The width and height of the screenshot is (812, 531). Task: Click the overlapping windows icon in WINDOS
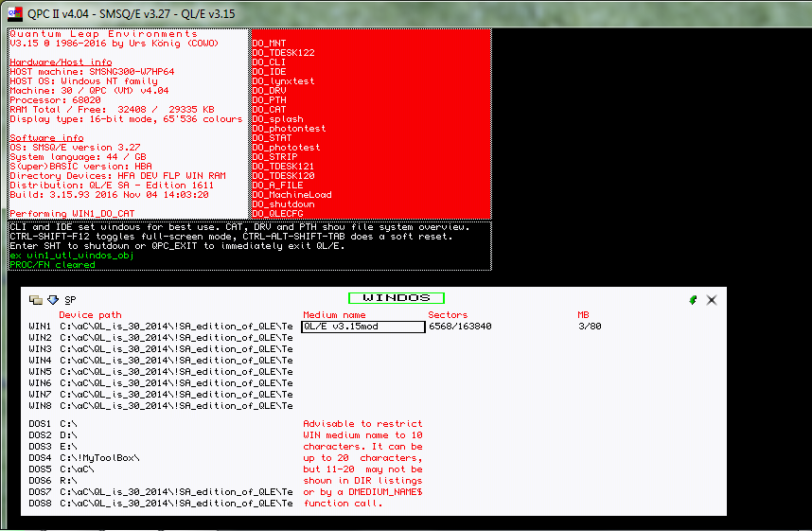click(x=36, y=300)
